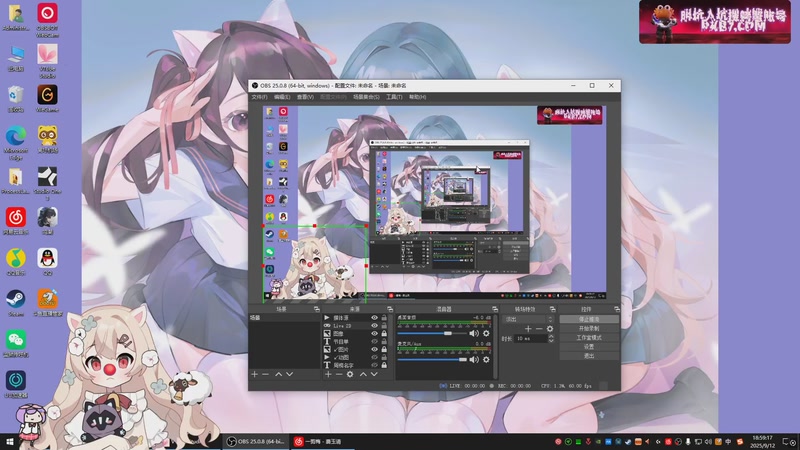800x450 pixels.
Task: Move scene up with arrow
Action: point(279,374)
